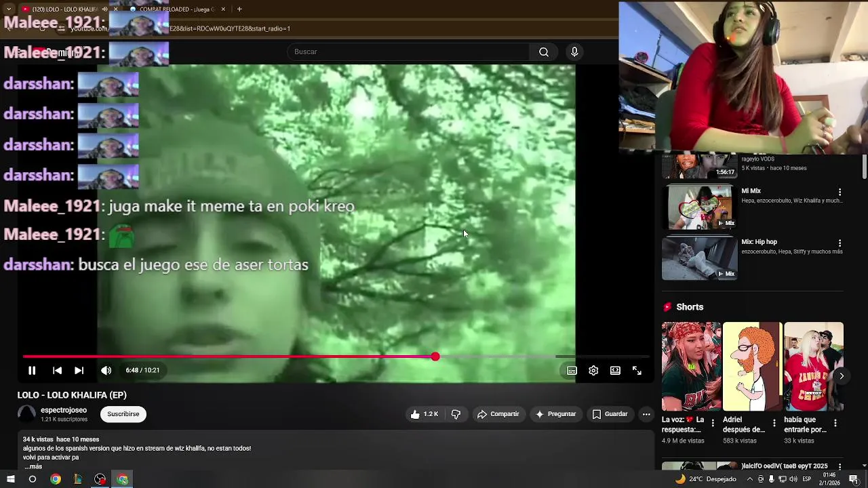Open the ESP keyboard language selector
This screenshot has width=868, height=488.
(806, 479)
